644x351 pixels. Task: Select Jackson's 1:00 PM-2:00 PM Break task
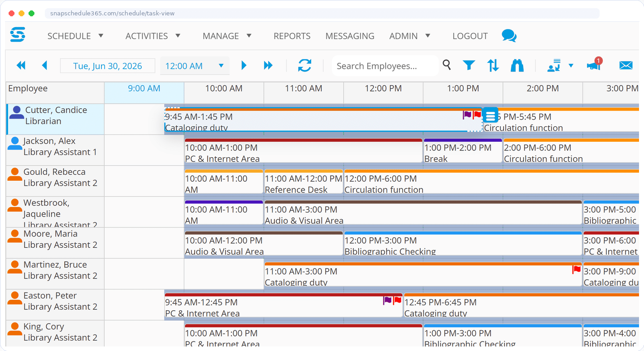(463, 151)
